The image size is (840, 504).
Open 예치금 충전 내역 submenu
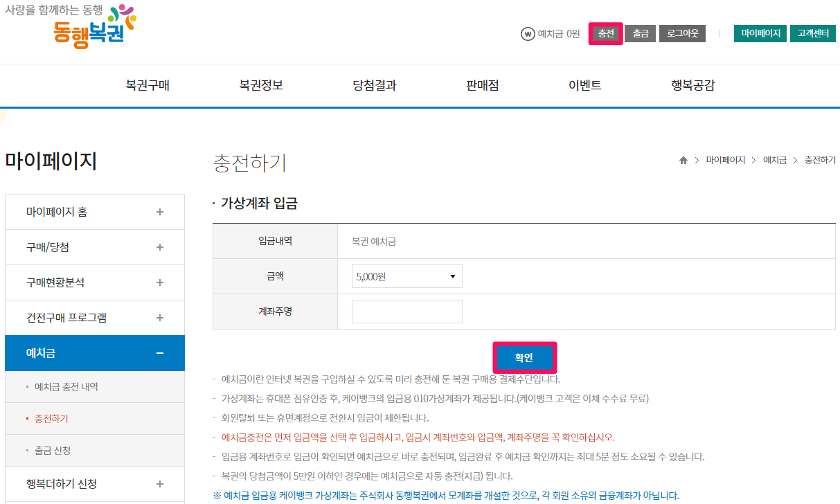(66, 387)
